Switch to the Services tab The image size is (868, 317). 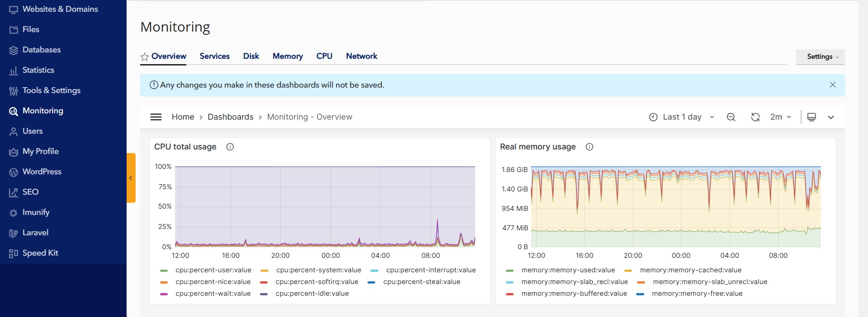pos(215,56)
